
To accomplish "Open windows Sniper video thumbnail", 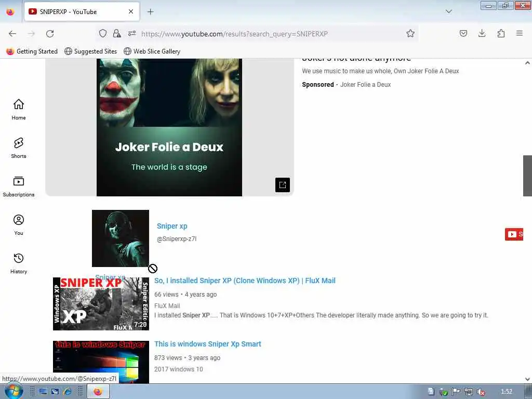I will coord(101,362).
